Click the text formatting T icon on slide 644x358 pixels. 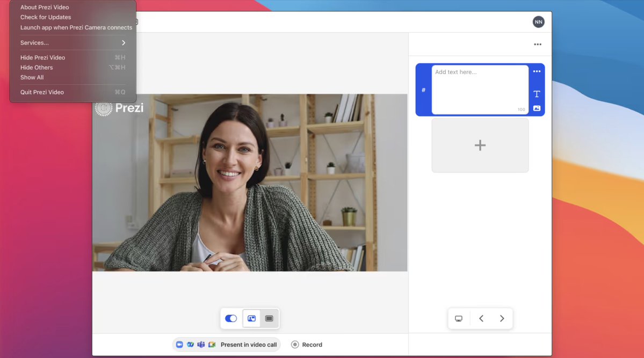pos(536,93)
